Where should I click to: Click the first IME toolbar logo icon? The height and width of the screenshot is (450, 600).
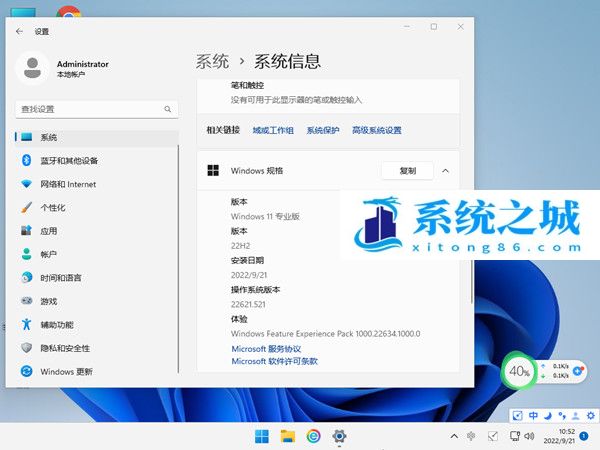(517, 416)
